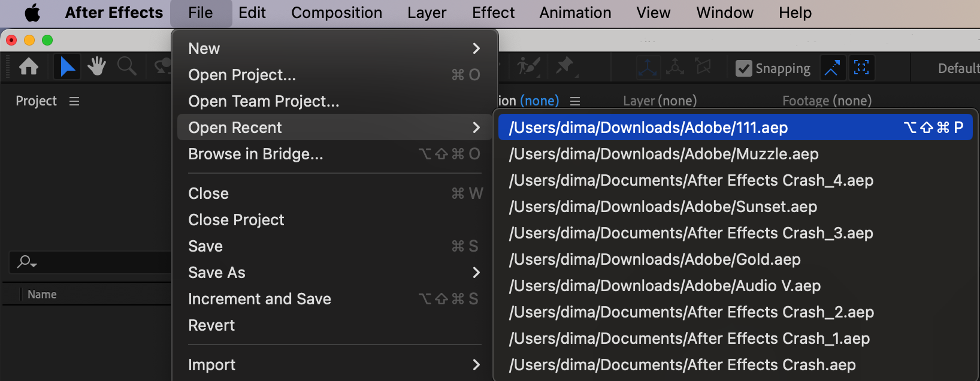Screen dimensions: 980x381
Task: Open recent After Effects Crash_3.aep
Action: [735, 233]
